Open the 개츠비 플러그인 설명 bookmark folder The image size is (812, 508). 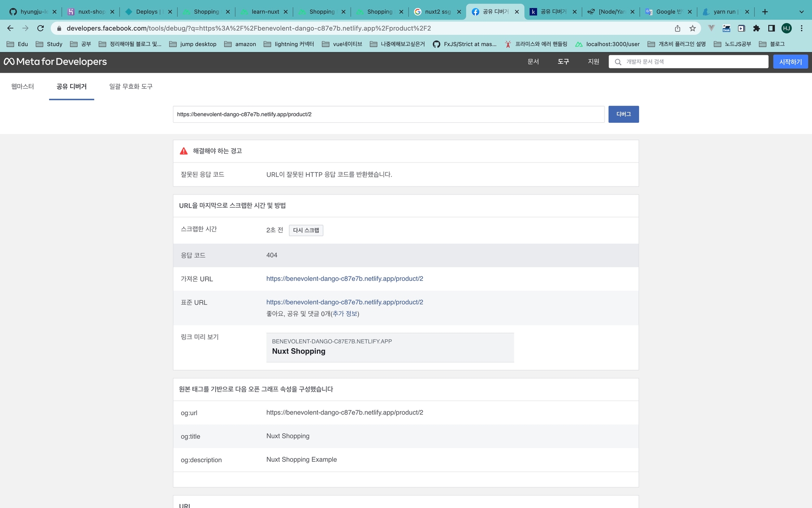(676, 44)
